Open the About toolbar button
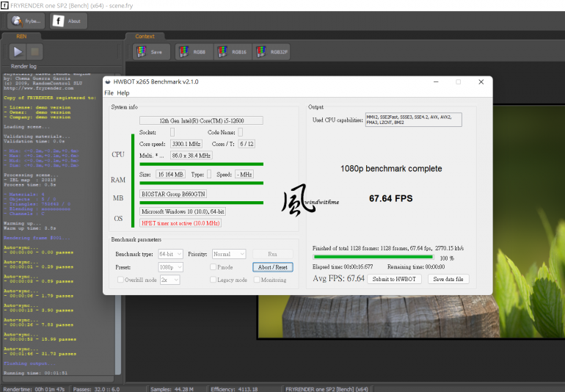Image resolution: width=565 pixels, height=392 pixels. 68,21
